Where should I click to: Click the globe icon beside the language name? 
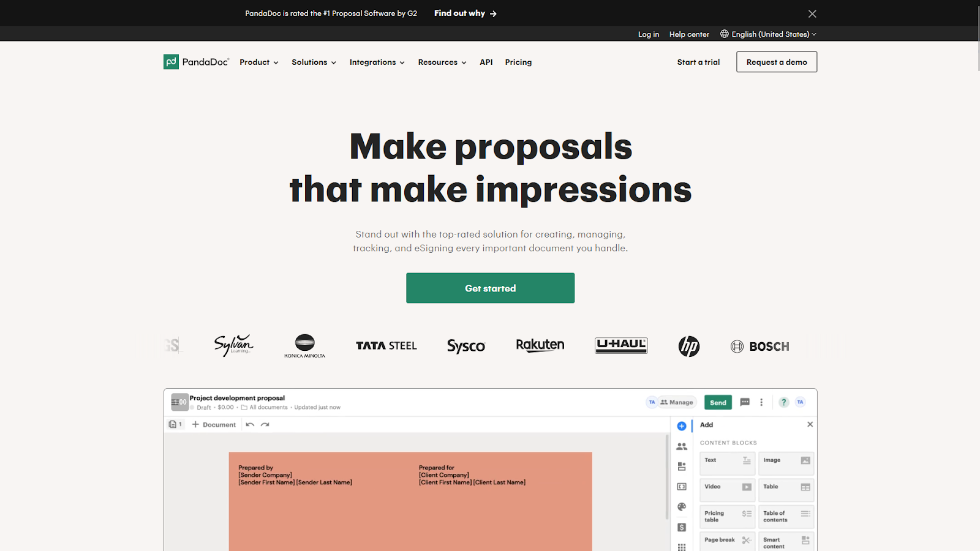click(725, 34)
